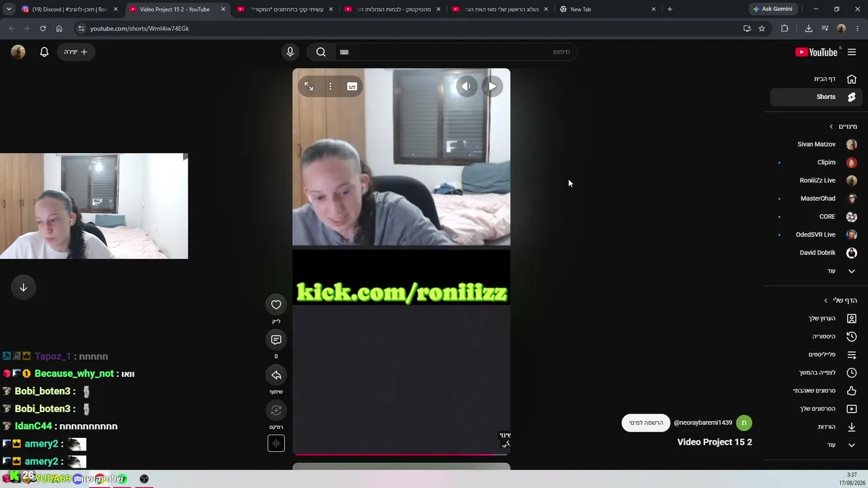Image resolution: width=868 pixels, height=488 pixels.
Task: Click the Video Project 15 2 title
Action: (715, 442)
